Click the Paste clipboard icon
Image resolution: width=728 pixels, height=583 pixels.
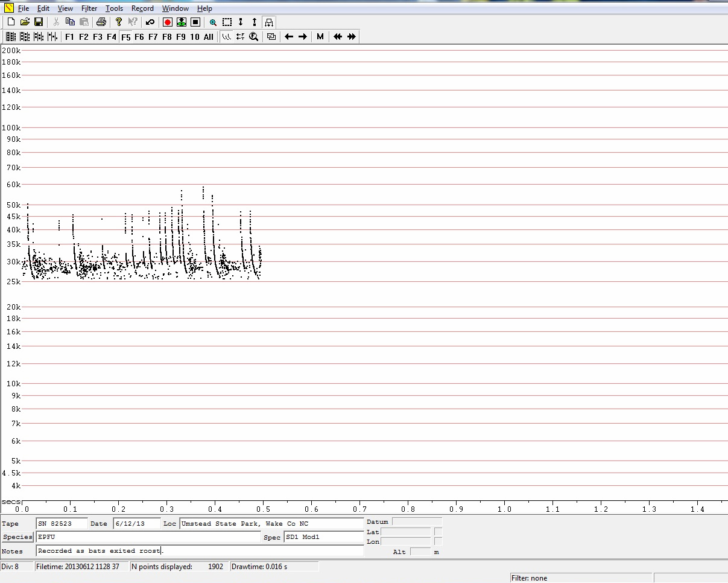point(84,22)
